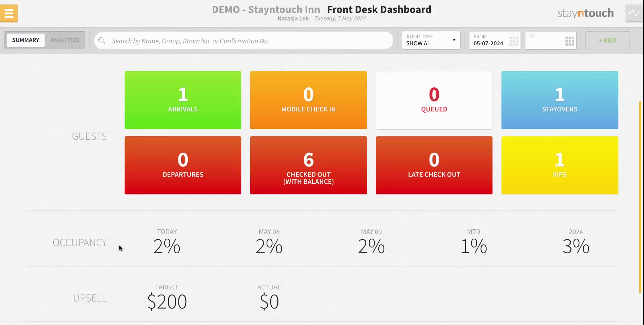
Task: Switch to the Analytics tab
Action: pos(65,40)
